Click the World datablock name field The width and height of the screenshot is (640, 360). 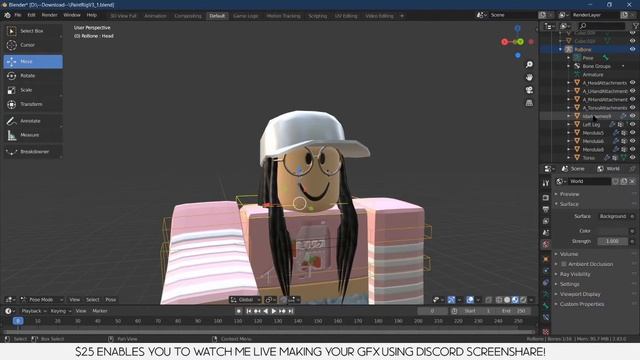click(x=591, y=181)
